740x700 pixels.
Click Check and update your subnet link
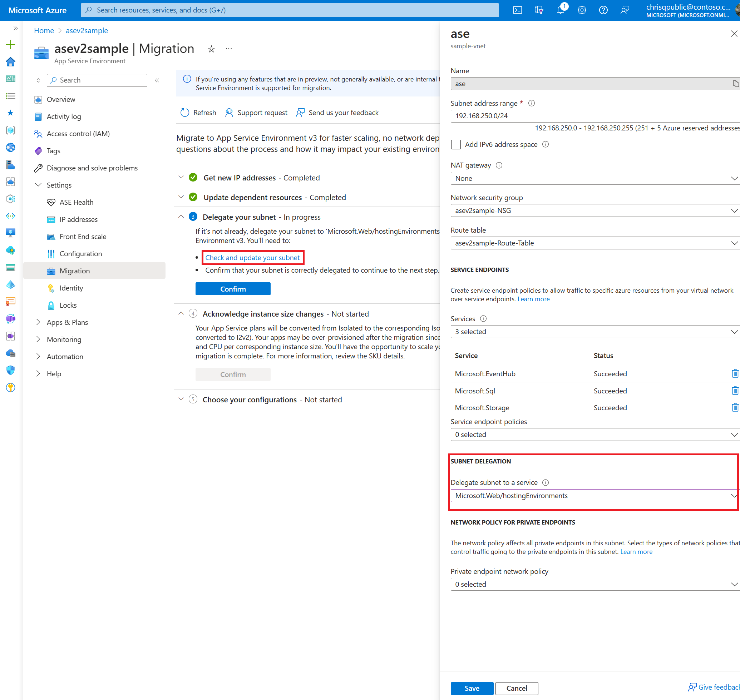tap(253, 257)
